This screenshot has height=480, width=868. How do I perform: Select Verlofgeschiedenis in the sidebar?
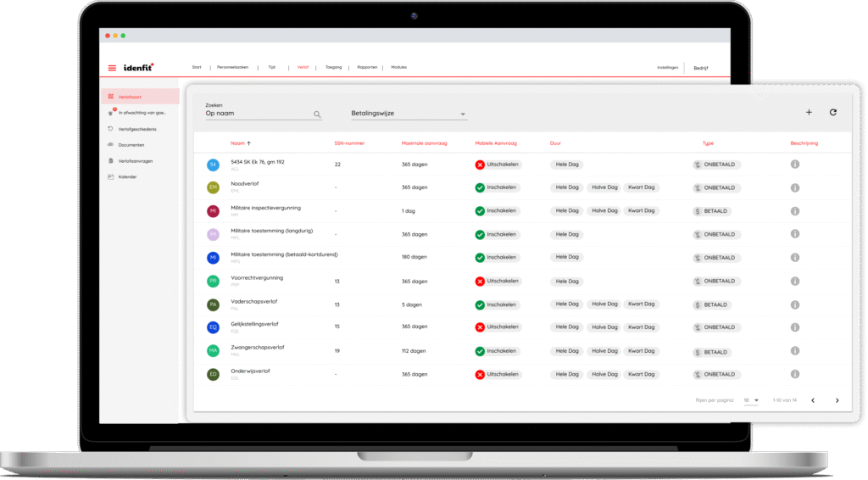tap(136, 129)
